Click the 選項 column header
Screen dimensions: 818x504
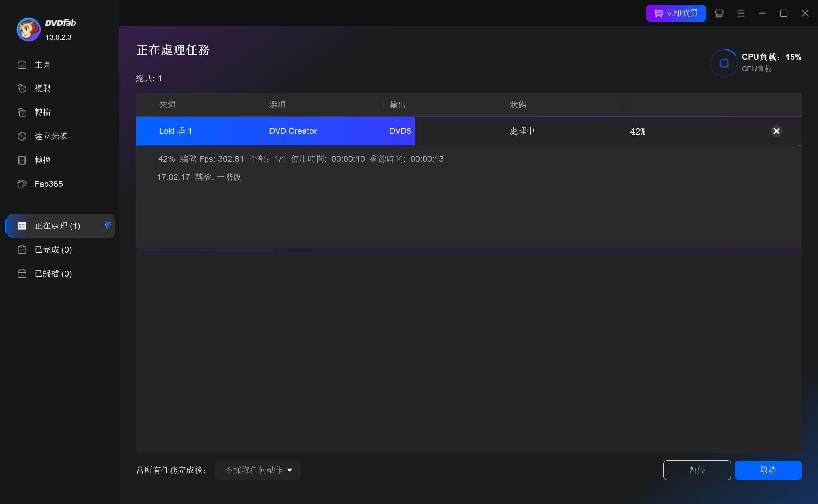(277, 105)
